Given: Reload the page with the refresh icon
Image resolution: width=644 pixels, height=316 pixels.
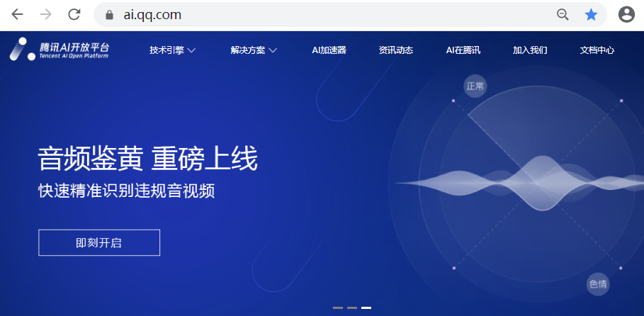Looking at the screenshot, I should click(74, 15).
